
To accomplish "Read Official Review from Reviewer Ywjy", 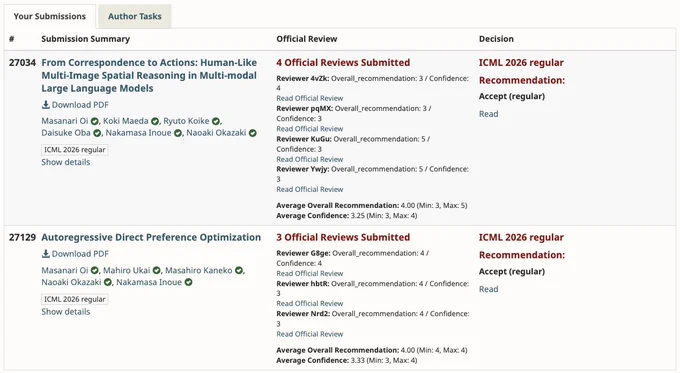I will coord(310,190).
